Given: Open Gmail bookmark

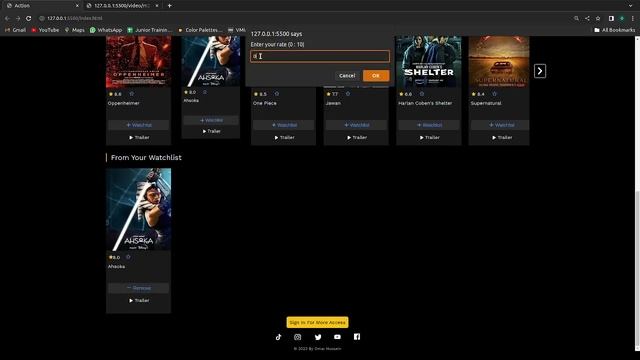Looking at the screenshot, I should click(15, 30).
